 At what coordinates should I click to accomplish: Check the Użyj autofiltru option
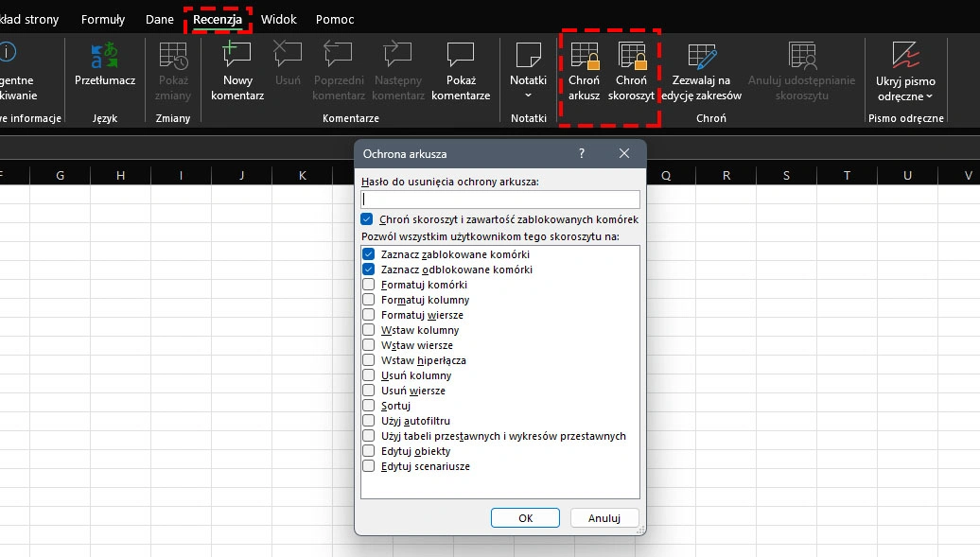point(369,421)
